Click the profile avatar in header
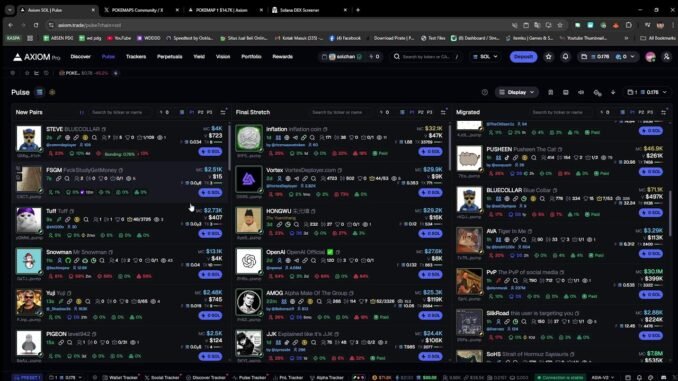The width and height of the screenshot is (678, 381). coord(650,57)
